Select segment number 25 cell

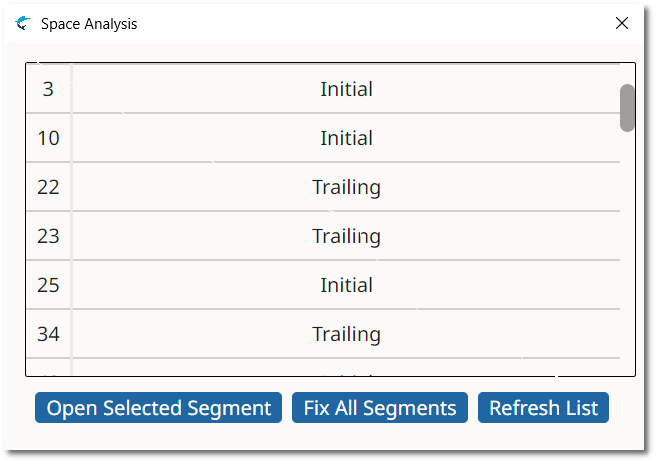(48, 285)
